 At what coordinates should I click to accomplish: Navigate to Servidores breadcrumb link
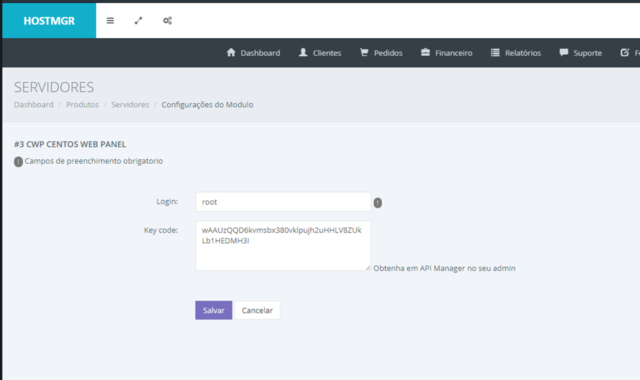pos(130,104)
